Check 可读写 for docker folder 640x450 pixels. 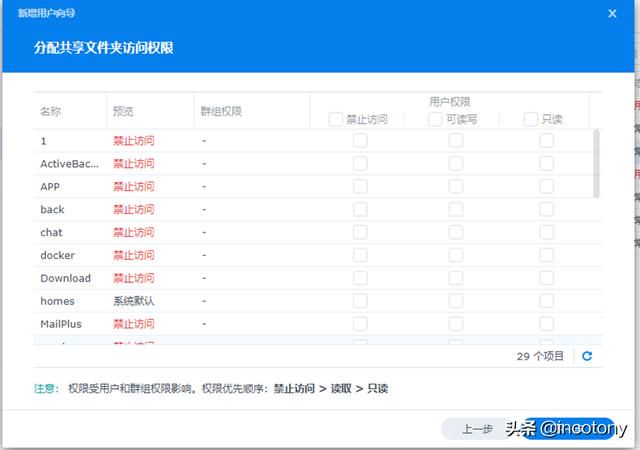click(456, 255)
